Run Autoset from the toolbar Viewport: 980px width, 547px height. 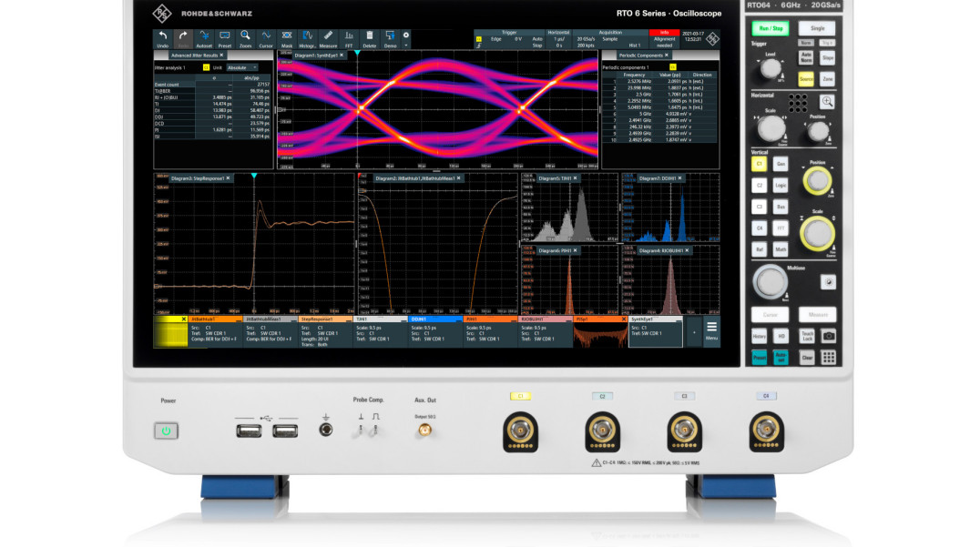click(204, 39)
